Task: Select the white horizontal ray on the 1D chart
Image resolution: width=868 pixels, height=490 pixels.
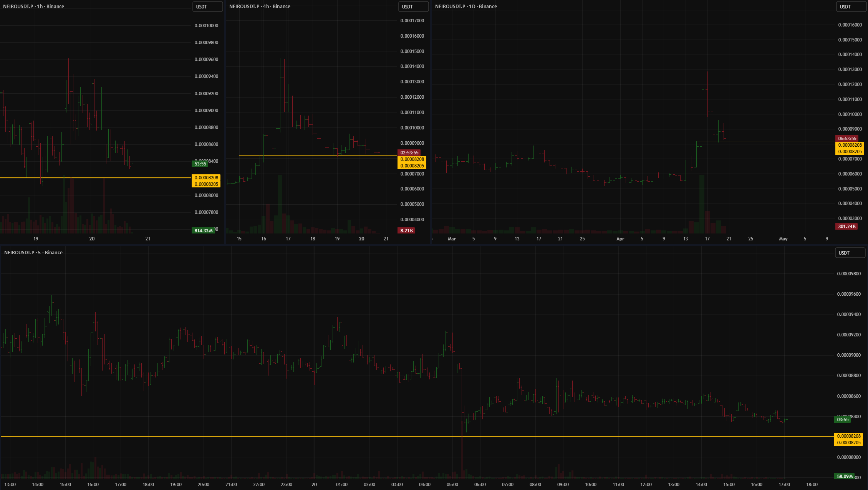Action: click(x=768, y=141)
